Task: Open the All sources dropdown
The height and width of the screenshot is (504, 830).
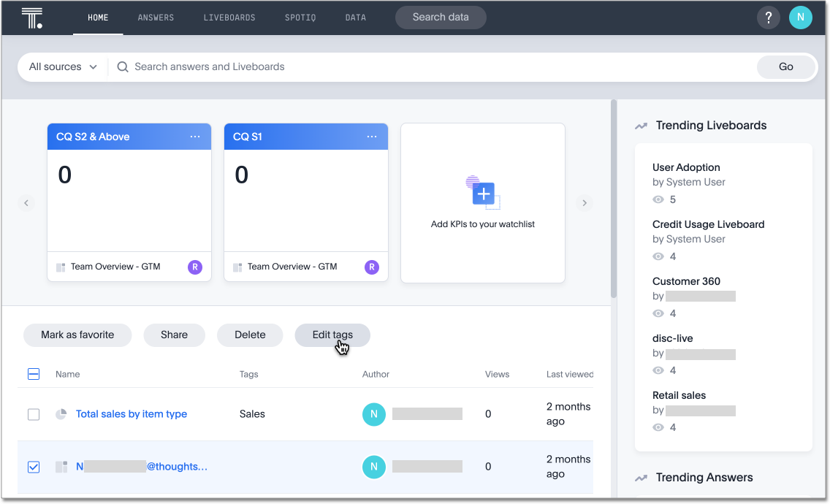Action: click(x=61, y=66)
